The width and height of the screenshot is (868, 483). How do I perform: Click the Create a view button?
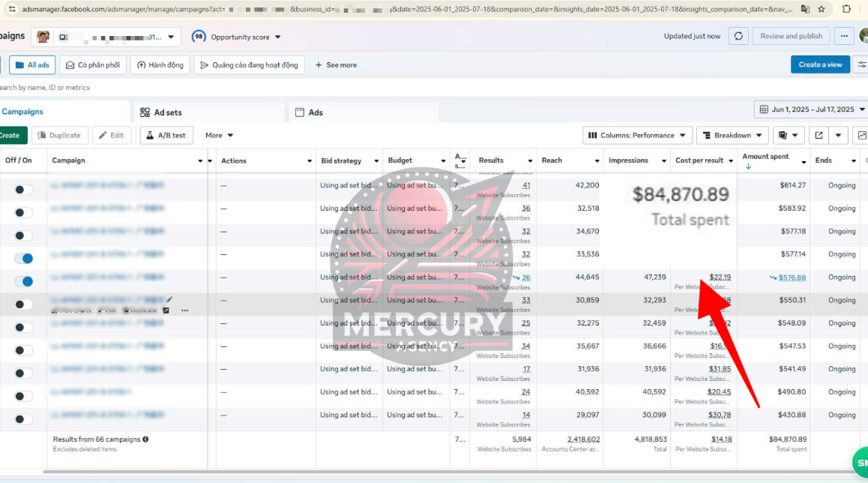click(x=820, y=64)
